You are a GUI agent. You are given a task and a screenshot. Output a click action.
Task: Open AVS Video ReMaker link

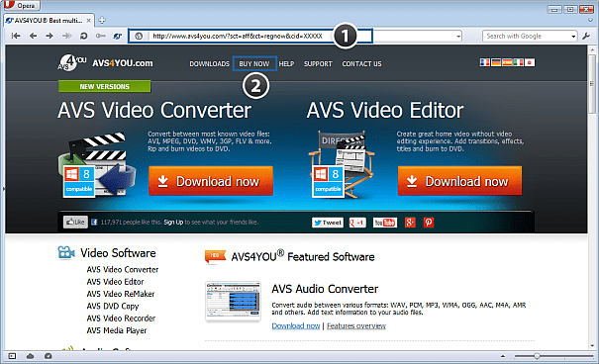[x=121, y=294]
